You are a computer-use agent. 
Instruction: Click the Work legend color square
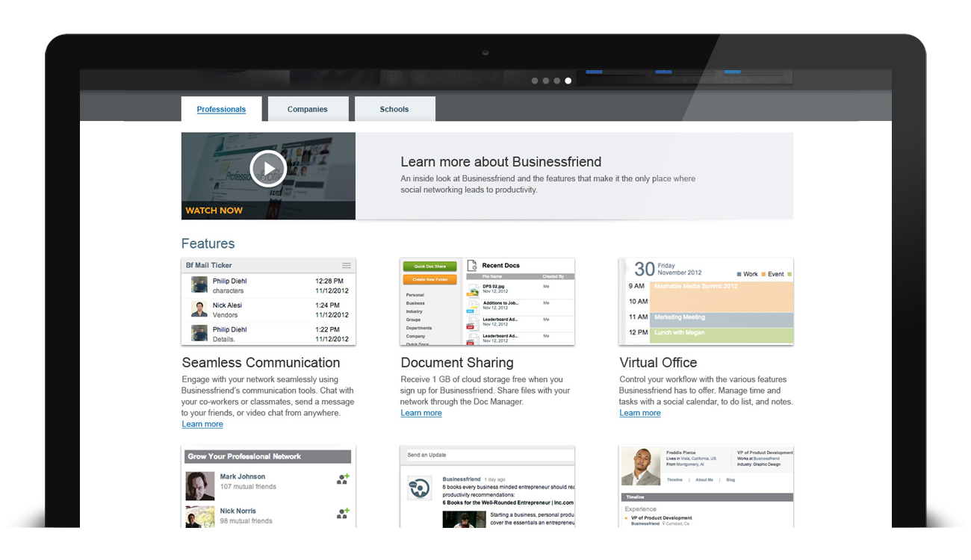(739, 274)
